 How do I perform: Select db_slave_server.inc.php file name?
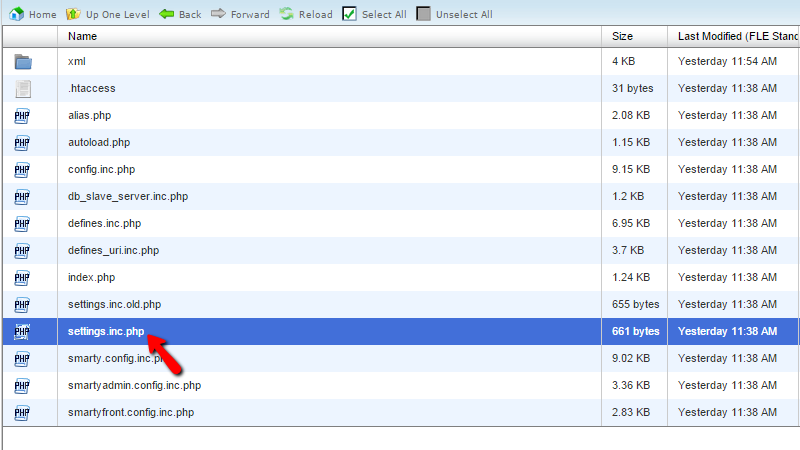point(128,196)
